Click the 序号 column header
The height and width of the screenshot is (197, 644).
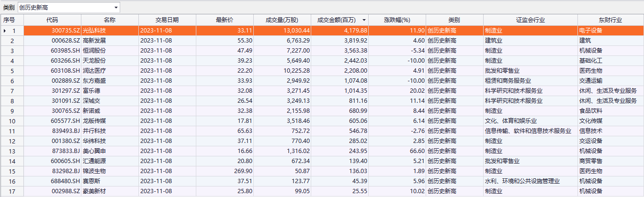click(x=10, y=20)
